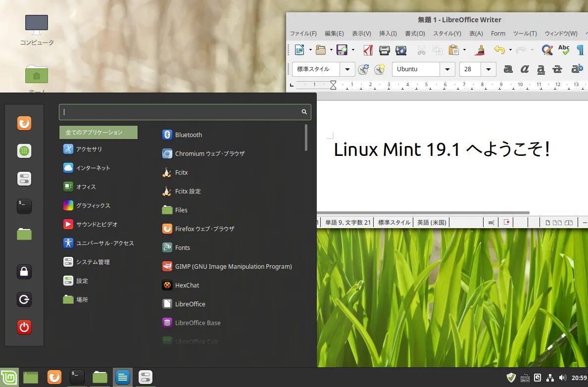Expand the Save dropdown arrow
Image resolution: width=588 pixels, height=387 pixels.
pyautogui.click(x=353, y=49)
